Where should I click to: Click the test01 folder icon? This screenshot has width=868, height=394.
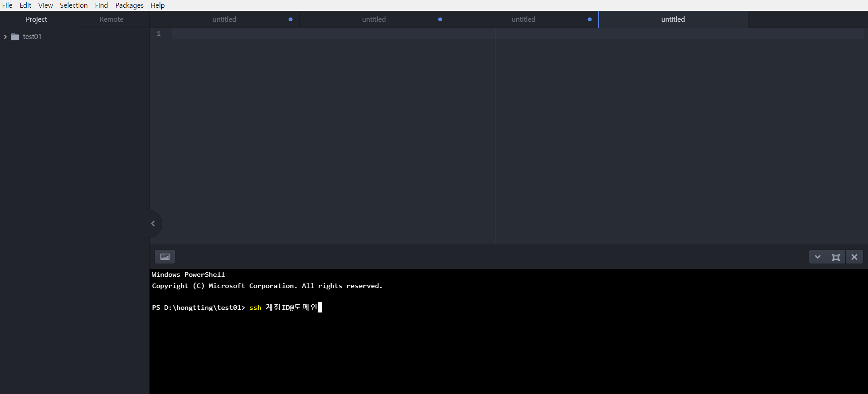point(15,37)
